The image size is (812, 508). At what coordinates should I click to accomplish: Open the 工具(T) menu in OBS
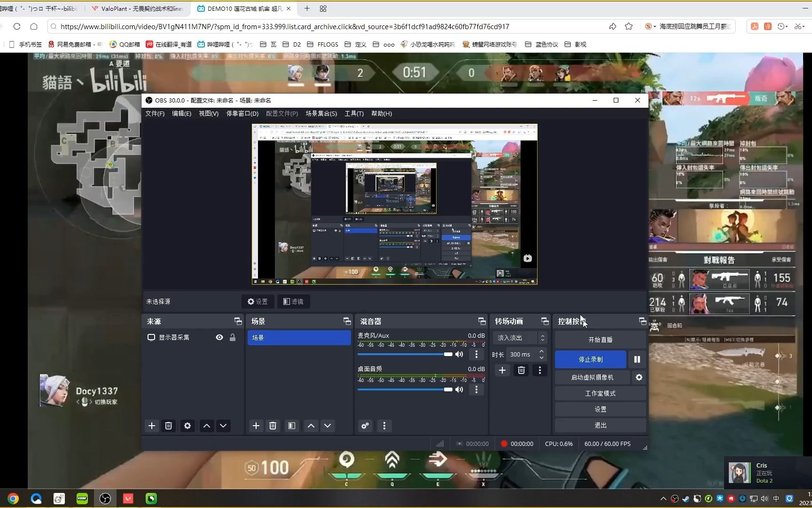pos(354,113)
